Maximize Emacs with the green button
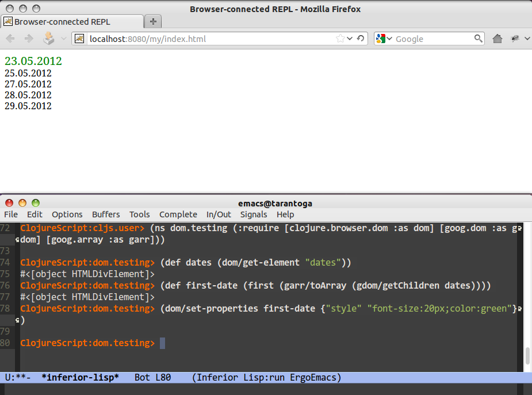This screenshot has width=532, height=395. (x=36, y=203)
